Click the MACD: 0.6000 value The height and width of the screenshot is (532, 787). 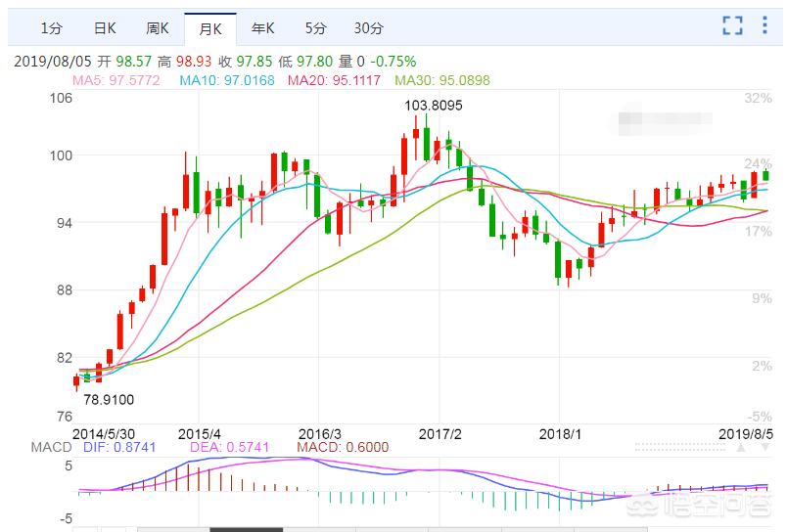[343, 447]
